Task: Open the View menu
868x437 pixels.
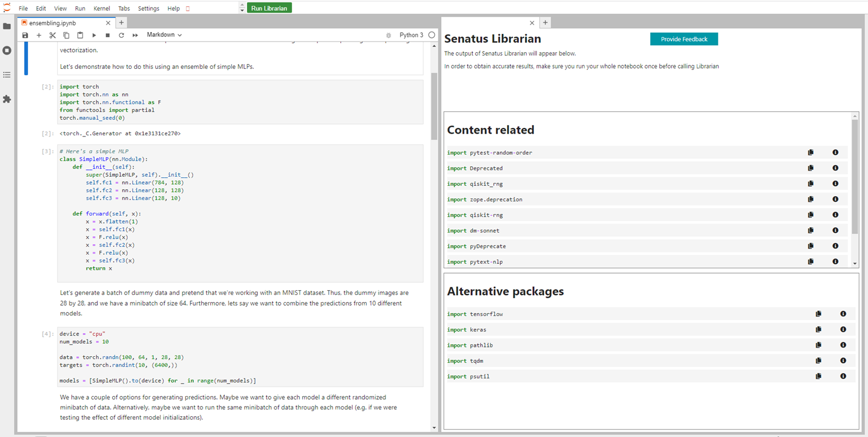Action: tap(60, 9)
